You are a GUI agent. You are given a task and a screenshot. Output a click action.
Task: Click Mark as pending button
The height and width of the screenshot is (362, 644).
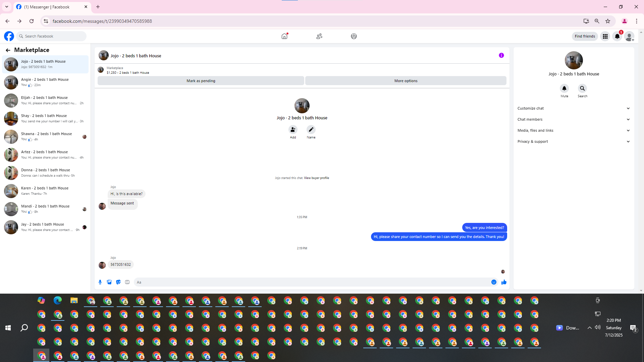201,81
